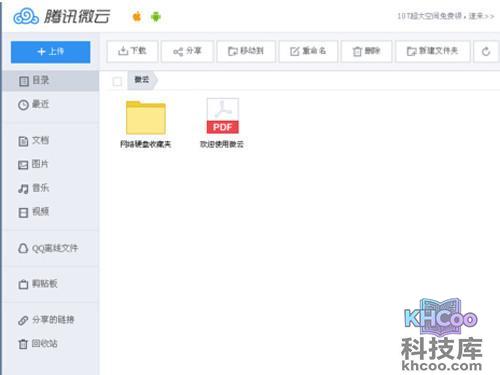
Task: Open 剪贴板 clipboard section
Action: (51, 284)
